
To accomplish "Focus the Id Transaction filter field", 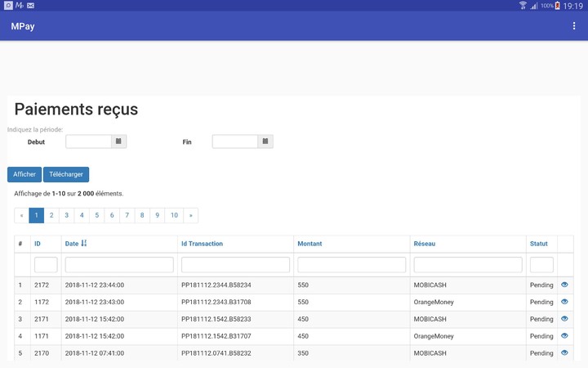I will (x=235, y=265).
